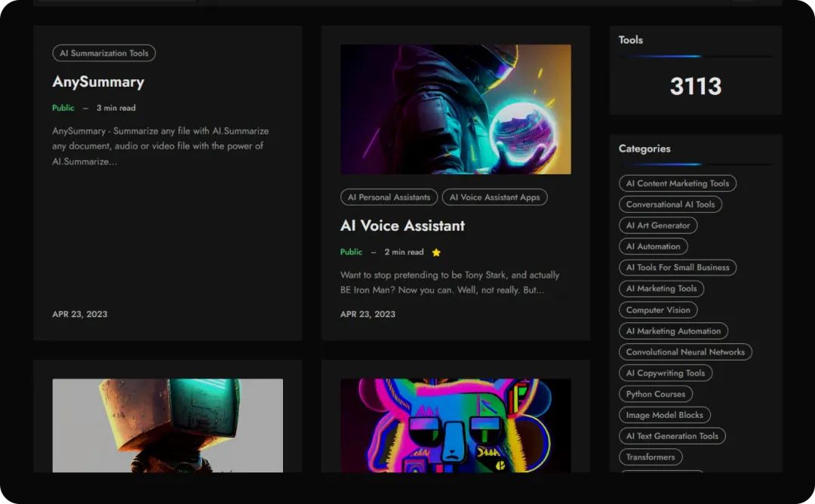Open the neon bear artwork thumbnail

[456, 425]
